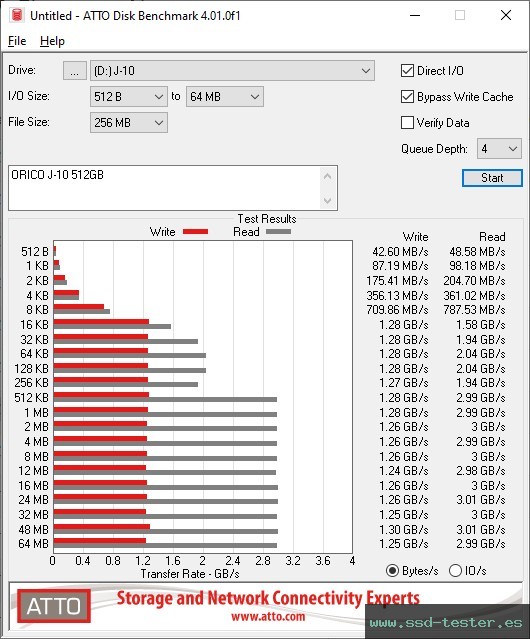Click the 12 MB row label
This screenshot has height=639, width=530.
click(x=33, y=471)
